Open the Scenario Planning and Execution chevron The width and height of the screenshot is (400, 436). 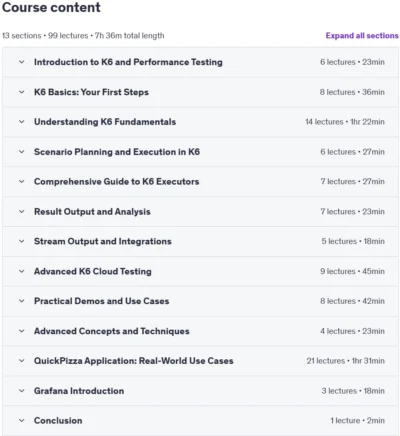(22, 152)
